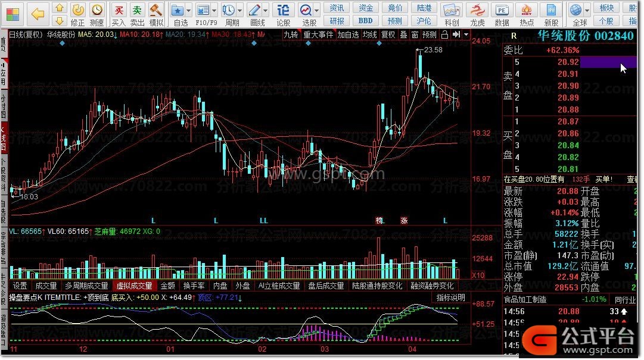644x360 pixels.
Task: Toggle the 九转 indicator
Action: [291, 35]
